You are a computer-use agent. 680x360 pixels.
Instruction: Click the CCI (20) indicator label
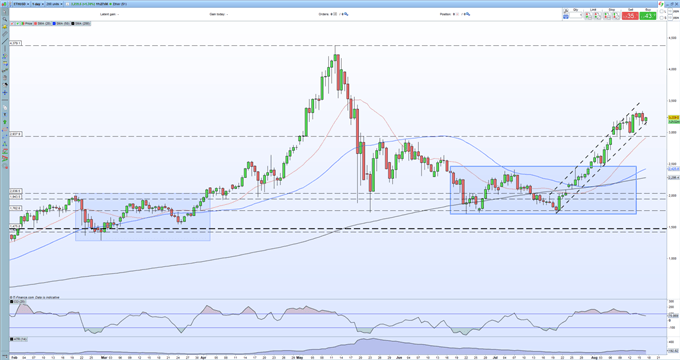pyautogui.click(x=18, y=301)
